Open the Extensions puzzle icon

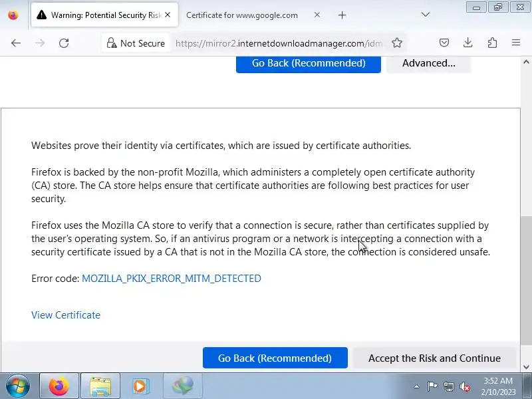(492, 43)
